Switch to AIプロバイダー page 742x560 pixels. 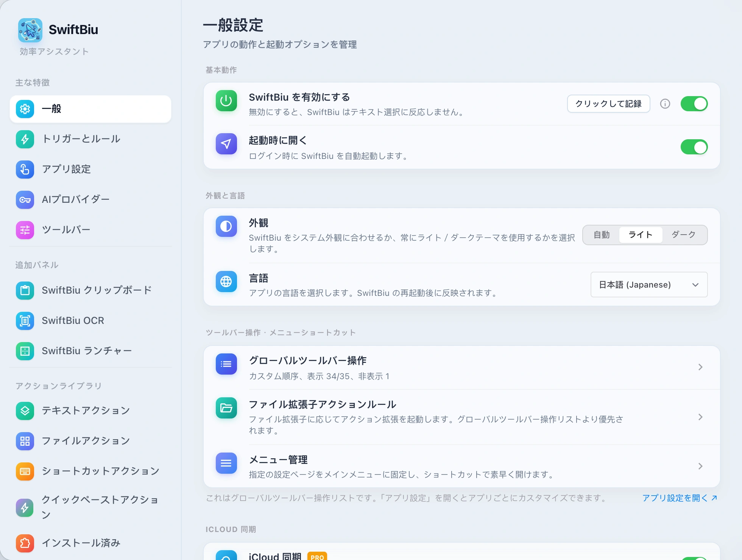[x=90, y=200]
